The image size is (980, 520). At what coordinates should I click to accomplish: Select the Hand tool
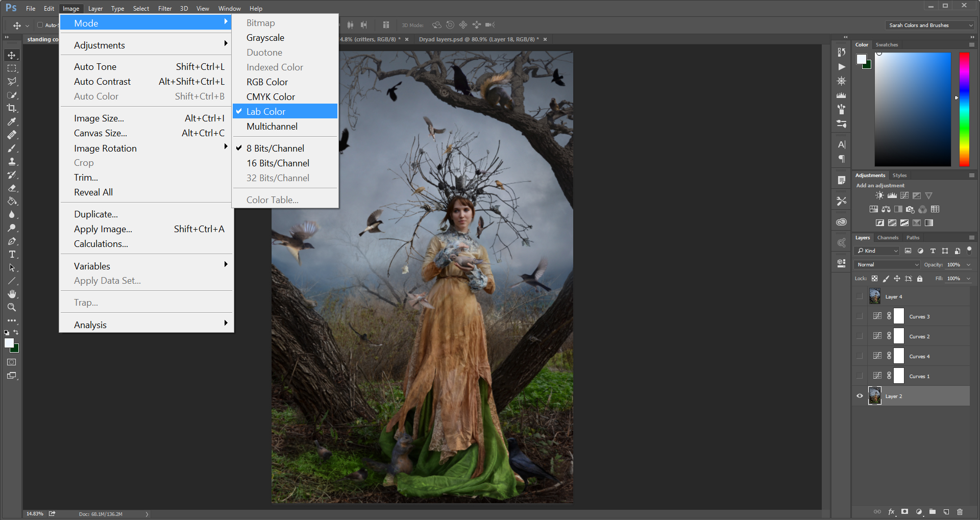(12, 294)
